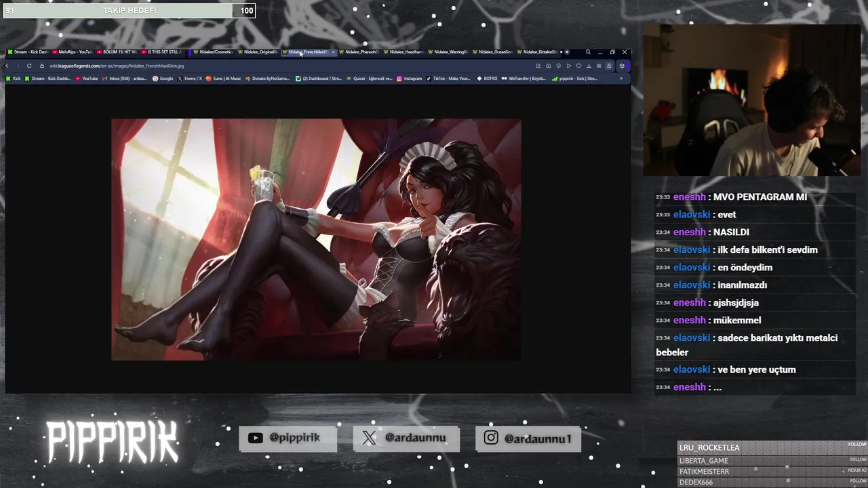Screen dimensions: 868x488
Task: Click the YouTube @pippirik badge
Action: [288, 438]
